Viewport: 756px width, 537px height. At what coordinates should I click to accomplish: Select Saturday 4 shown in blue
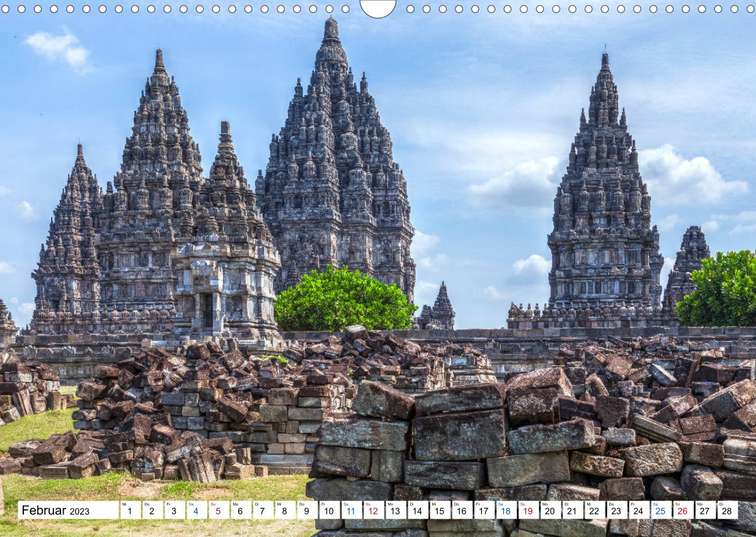click(195, 510)
